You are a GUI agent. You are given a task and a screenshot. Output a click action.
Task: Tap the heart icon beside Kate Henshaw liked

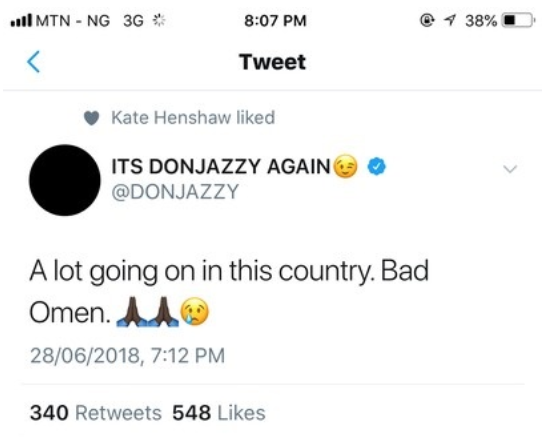[91, 118]
